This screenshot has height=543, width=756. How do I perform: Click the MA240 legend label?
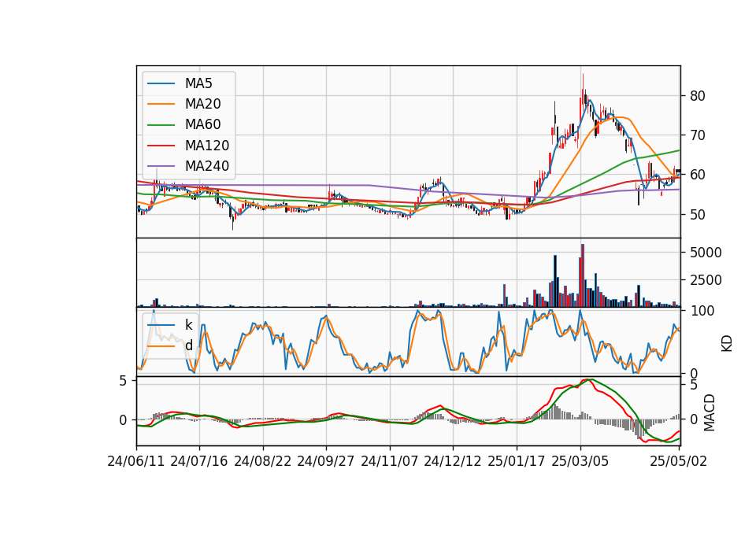207,166
